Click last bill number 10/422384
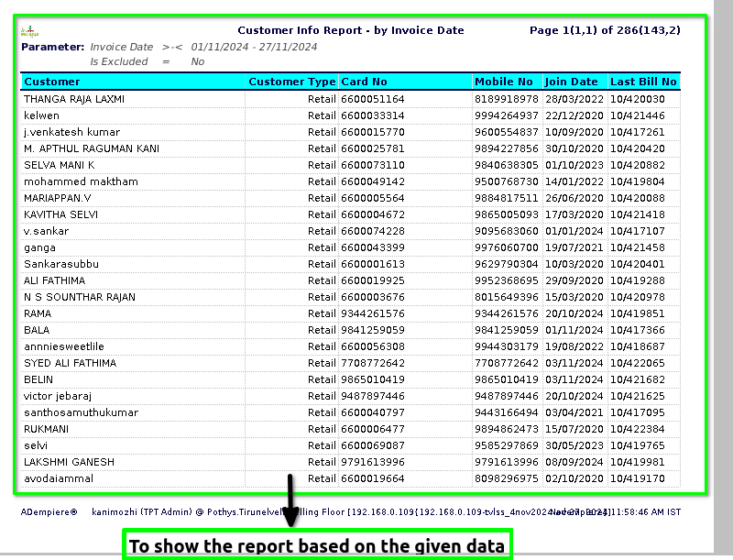733x560 pixels. [638, 429]
